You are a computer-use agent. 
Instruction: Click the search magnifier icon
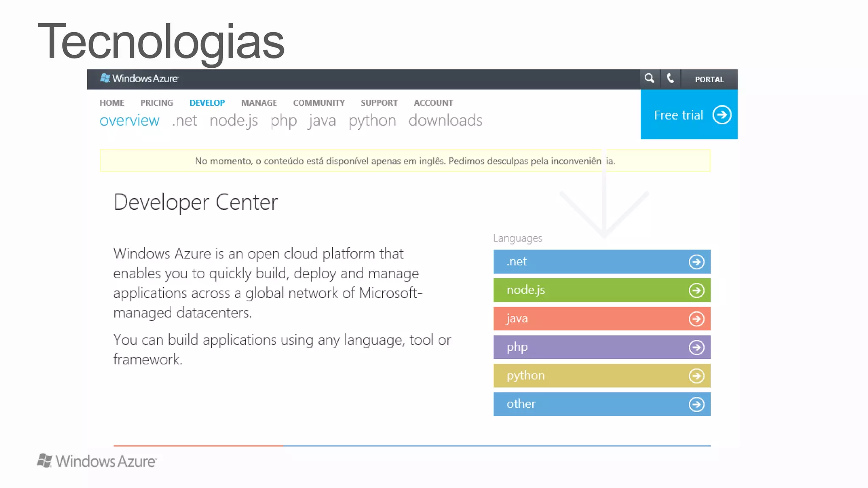pos(649,79)
